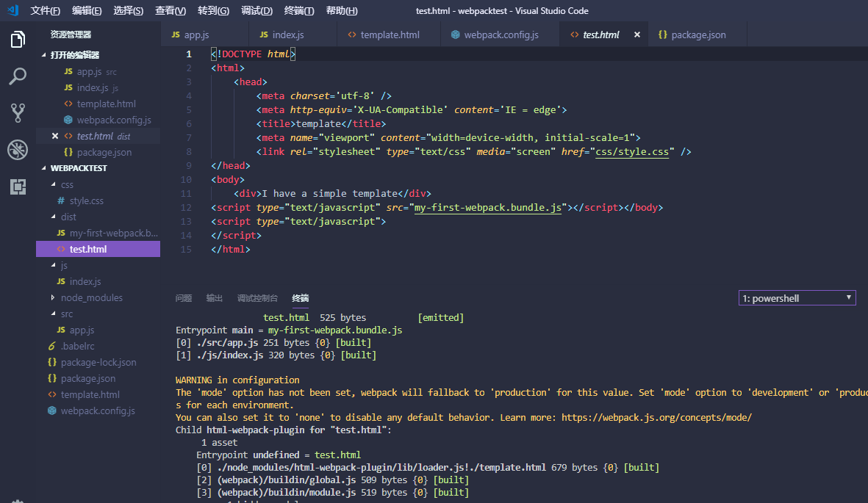This screenshot has height=503, width=868.
Task: Open the 编辑(E) menu
Action: [x=87, y=10]
